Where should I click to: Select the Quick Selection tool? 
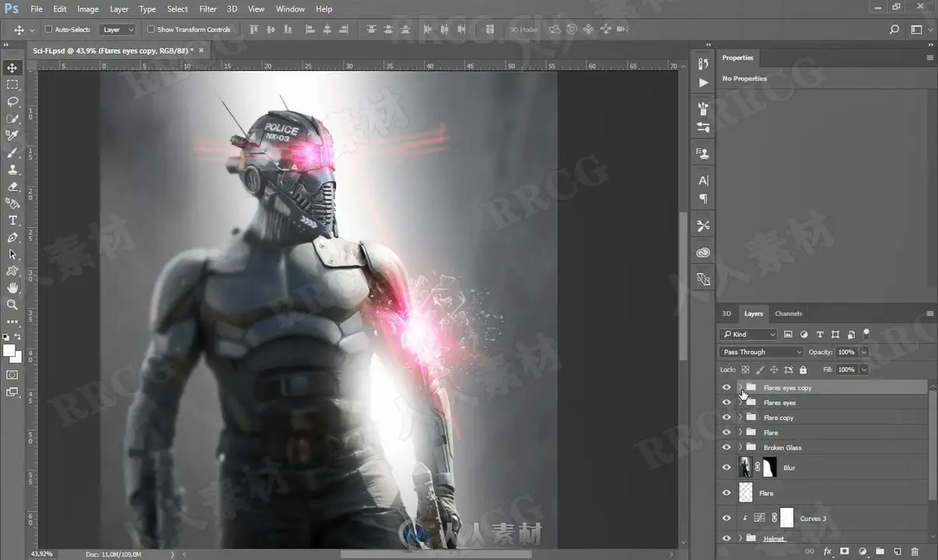12,119
